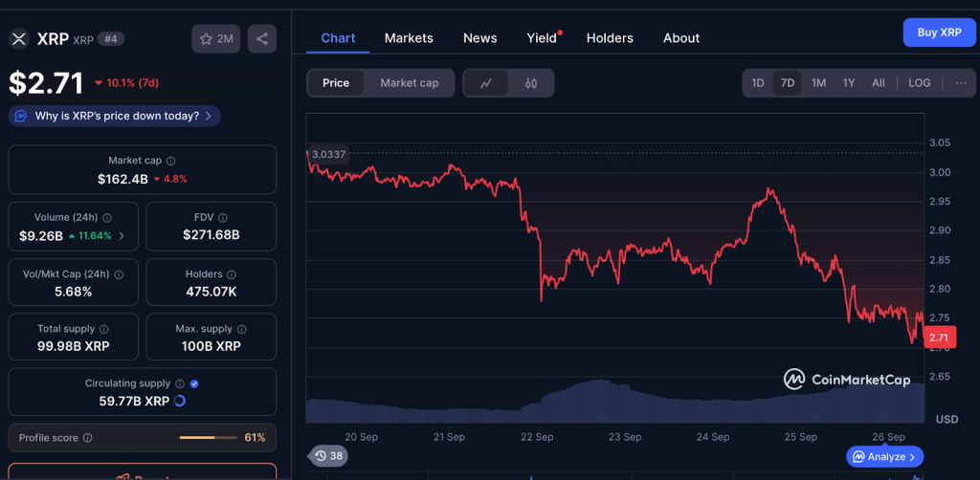Click the Holders info icon

232,274
